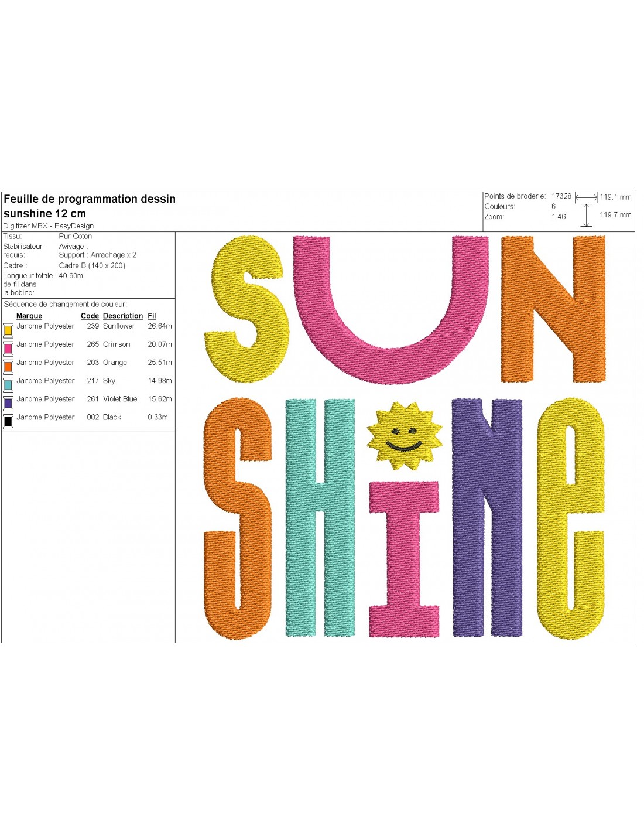Viewport: 644px width, 833px height.
Task: Click the Description column header
Action: point(123,316)
